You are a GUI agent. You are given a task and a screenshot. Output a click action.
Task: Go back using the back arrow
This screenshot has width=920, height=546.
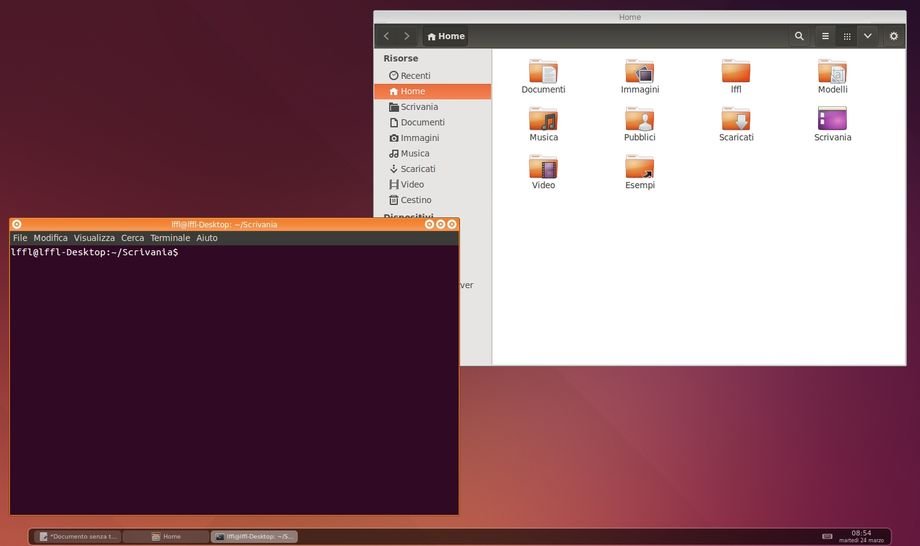click(x=387, y=36)
